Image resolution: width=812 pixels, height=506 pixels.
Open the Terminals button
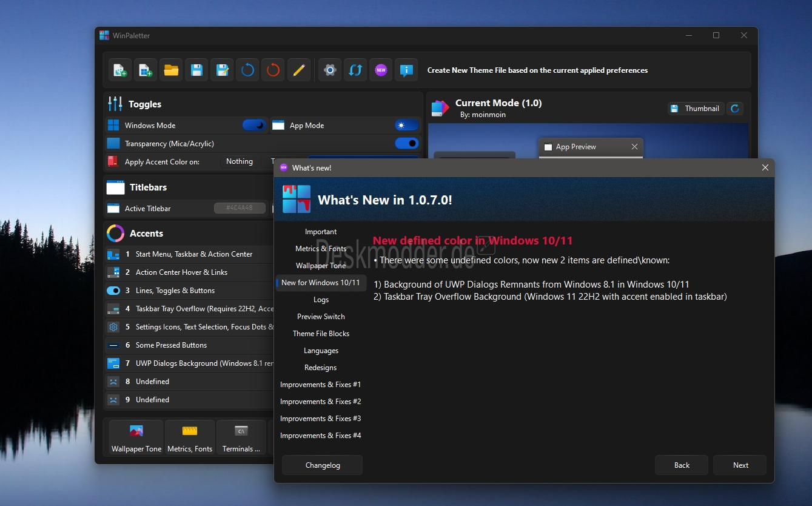coord(241,437)
